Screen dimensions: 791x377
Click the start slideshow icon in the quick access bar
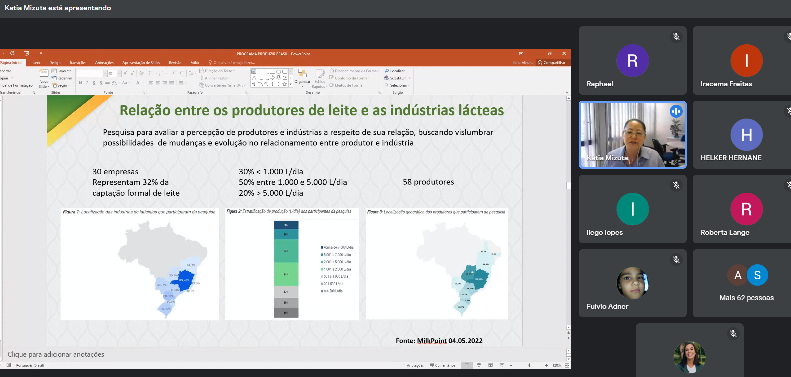(x=27, y=53)
